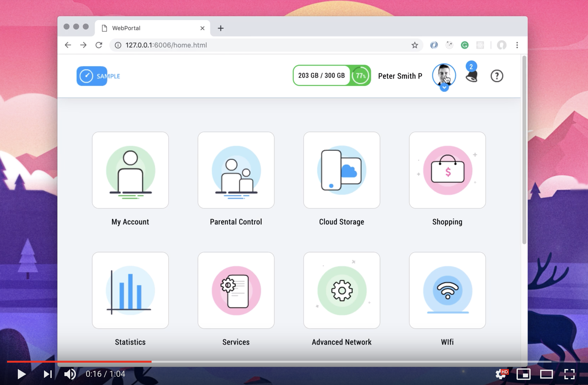Click the browser forward arrow

pos(83,45)
